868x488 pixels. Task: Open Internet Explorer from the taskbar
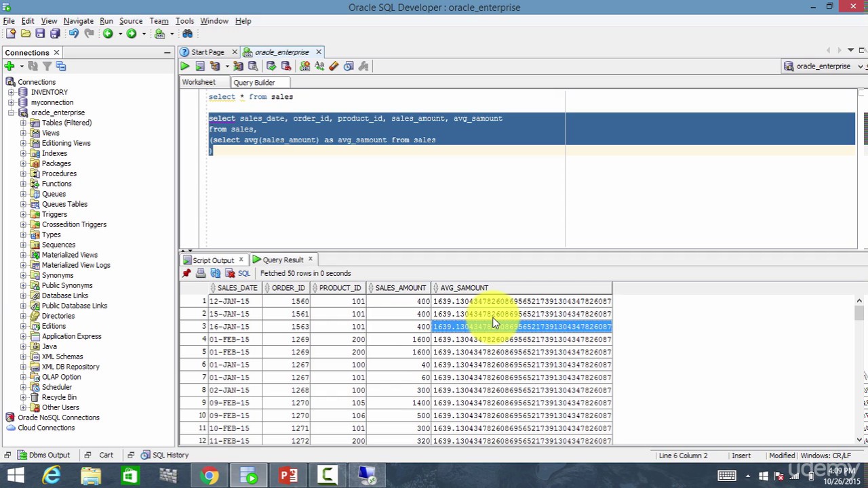[x=52, y=476]
